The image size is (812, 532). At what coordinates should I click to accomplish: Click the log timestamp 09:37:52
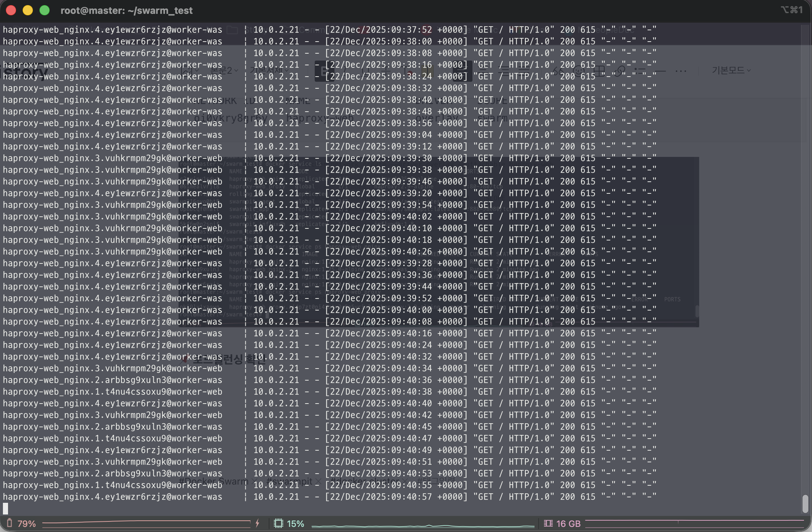pos(411,30)
